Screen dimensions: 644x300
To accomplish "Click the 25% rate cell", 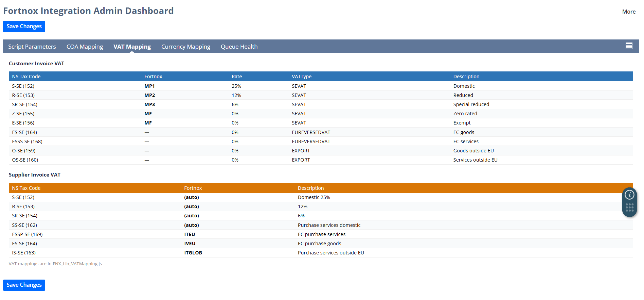I will coord(236,86).
